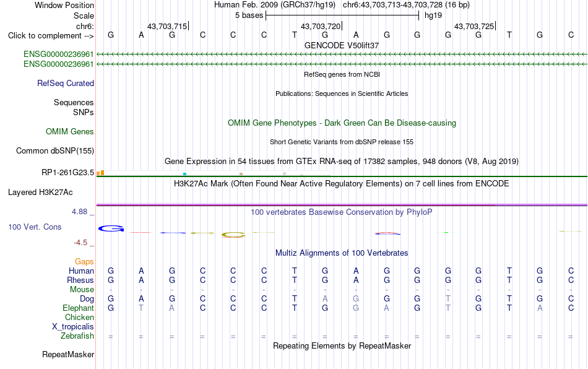Click the GENCODE V50lift37 track title
The width and height of the screenshot is (588, 369).
(x=342, y=45)
